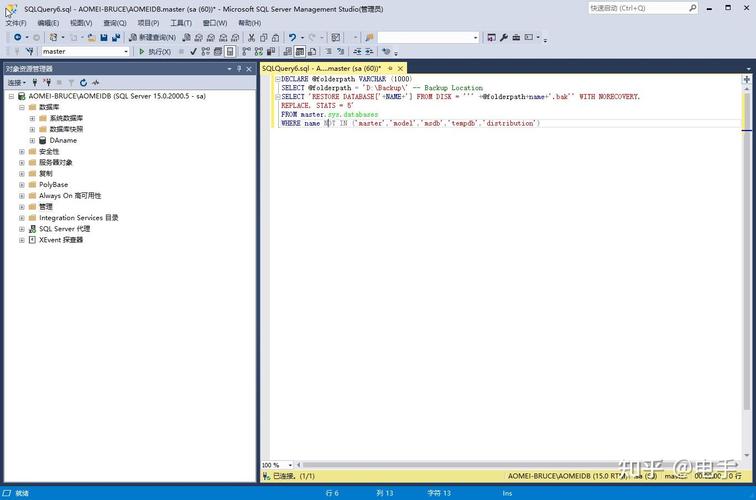Viewport: 756px width, 500px height.
Task: Open the wrench properties icon in toolbar
Action: [503, 38]
